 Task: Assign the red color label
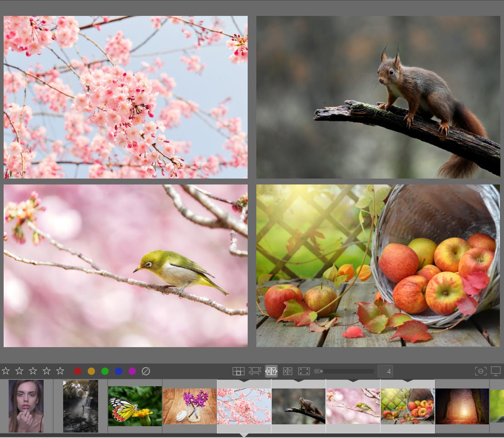78,371
